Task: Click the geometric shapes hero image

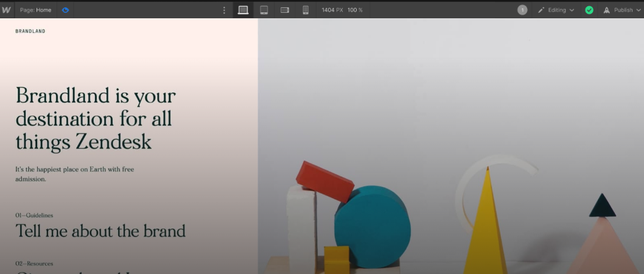Action: pyautogui.click(x=450, y=146)
